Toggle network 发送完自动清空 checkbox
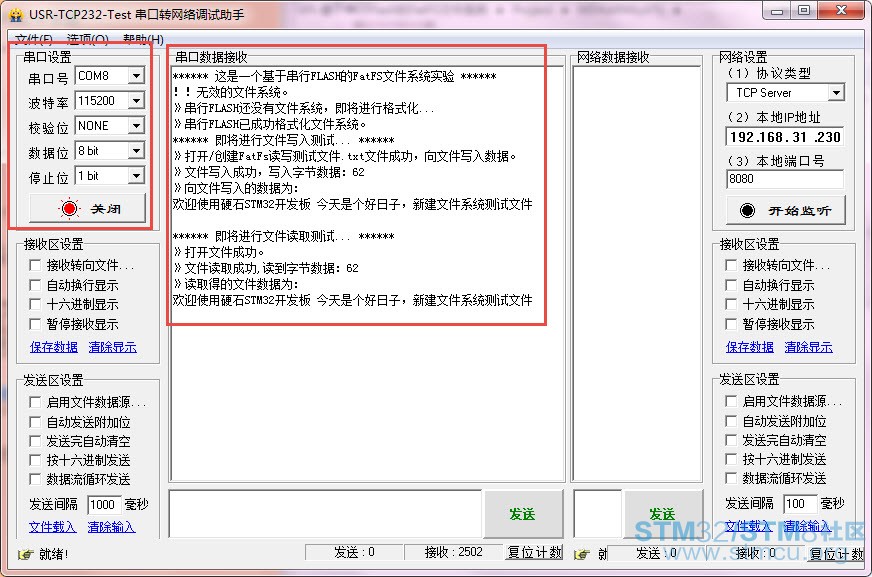Screen dimensions: 872x577 pyautogui.click(x=731, y=440)
